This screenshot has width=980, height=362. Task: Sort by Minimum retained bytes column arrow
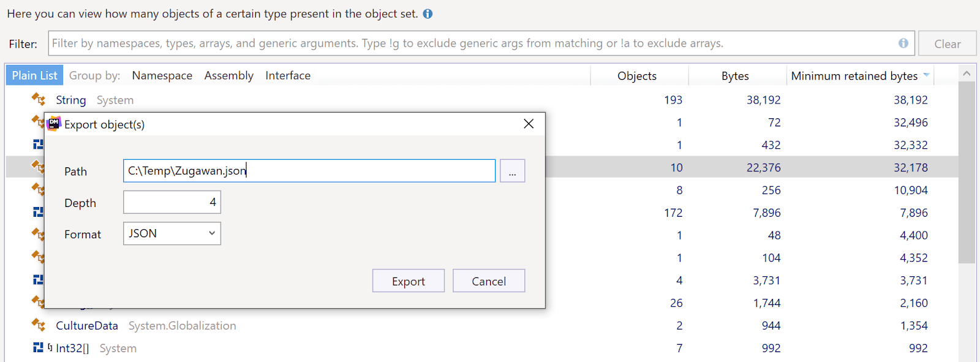click(x=926, y=75)
